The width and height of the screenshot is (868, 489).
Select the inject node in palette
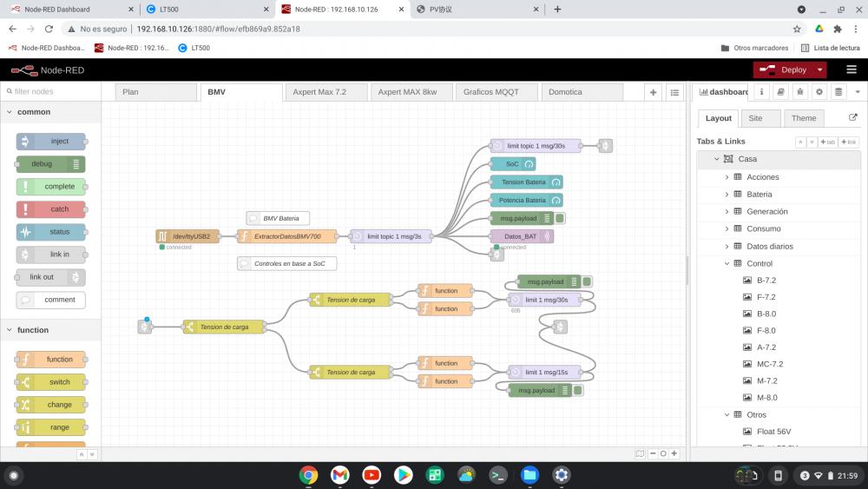51,142
